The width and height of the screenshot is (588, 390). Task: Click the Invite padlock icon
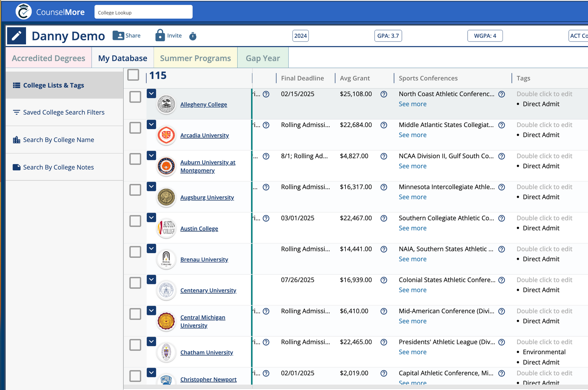[x=160, y=36]
